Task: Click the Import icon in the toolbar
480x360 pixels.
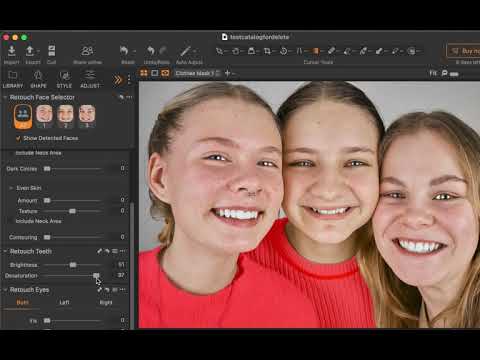Action: point(12,51)
